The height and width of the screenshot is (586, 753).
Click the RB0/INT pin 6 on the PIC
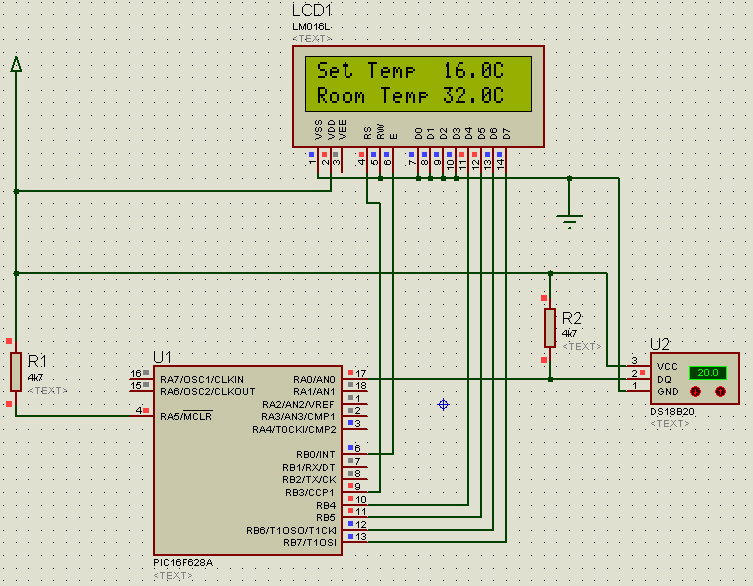point(355,452)
